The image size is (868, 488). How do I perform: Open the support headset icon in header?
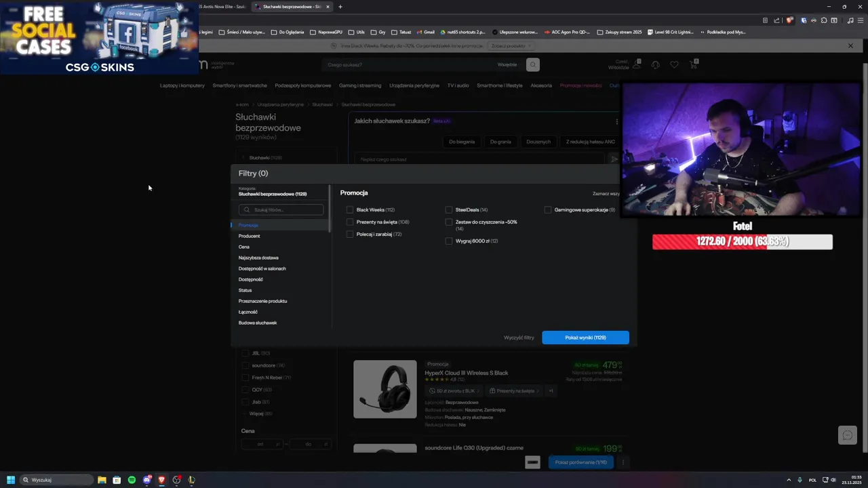coord(655,65)
